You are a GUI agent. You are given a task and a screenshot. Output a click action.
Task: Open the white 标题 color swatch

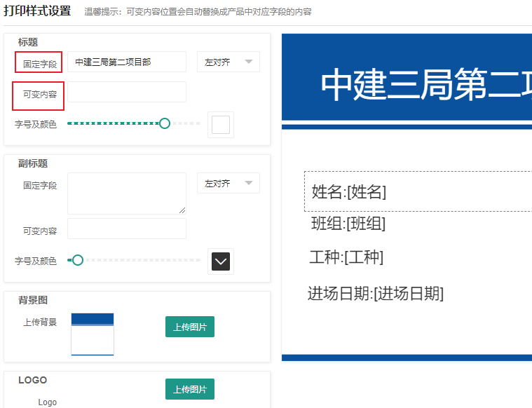pyautogui.click(x=221, y=124)
